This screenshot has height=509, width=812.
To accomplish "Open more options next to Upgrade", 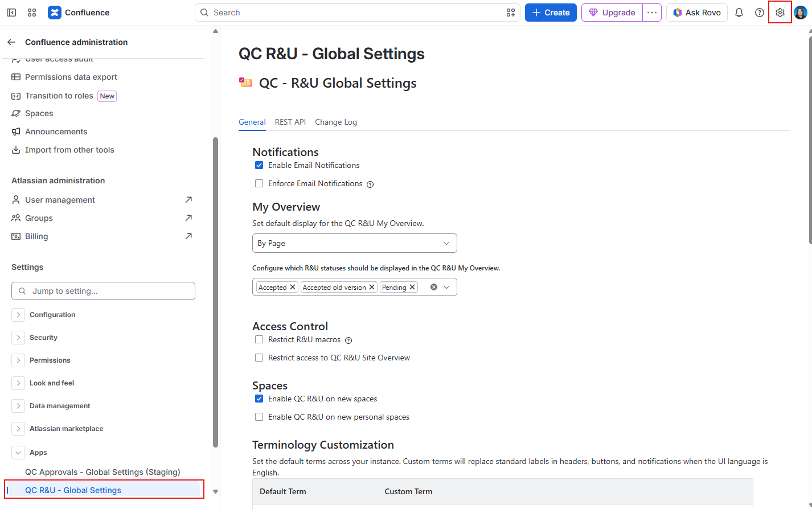I will tap(652, 13).
